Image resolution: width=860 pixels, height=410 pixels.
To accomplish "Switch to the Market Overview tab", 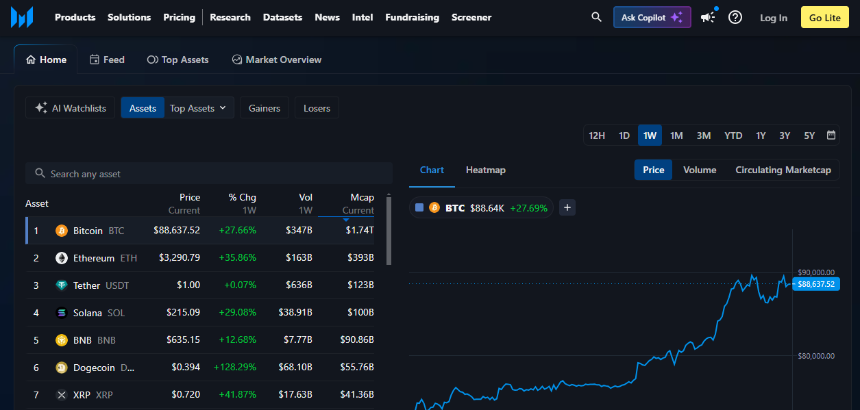I will (276, 60).
